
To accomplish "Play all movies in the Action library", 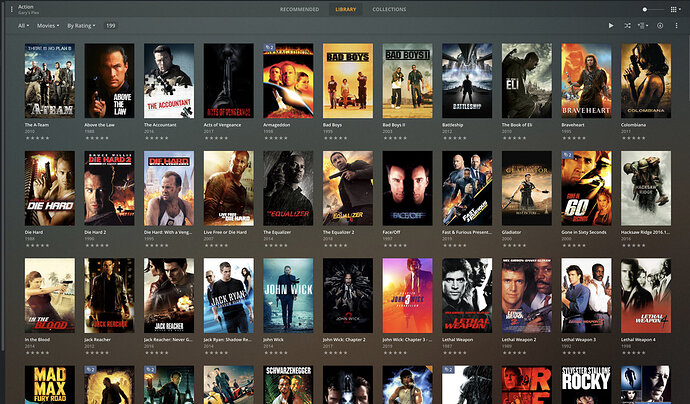I will (x=611, y=26).
